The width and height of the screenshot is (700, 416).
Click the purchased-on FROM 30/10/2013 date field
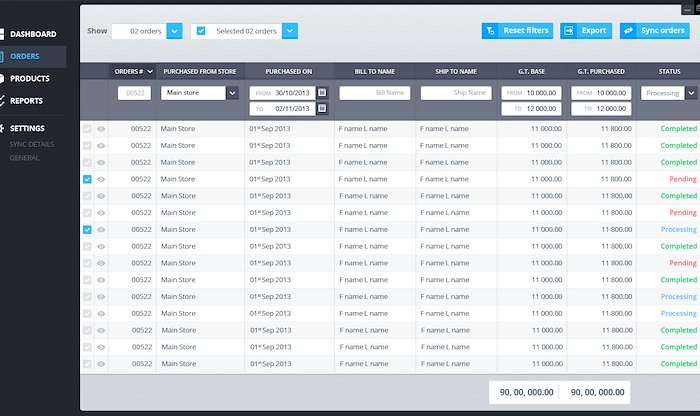tap(283, 93)
